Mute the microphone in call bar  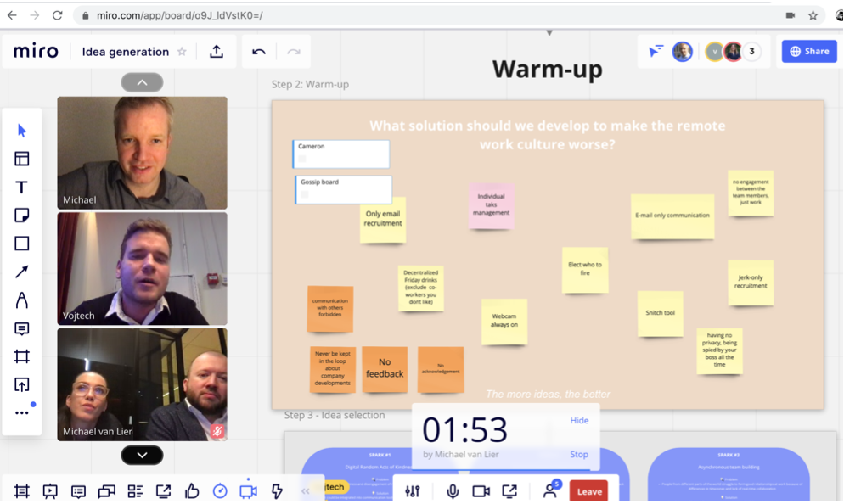click(453, 491)
